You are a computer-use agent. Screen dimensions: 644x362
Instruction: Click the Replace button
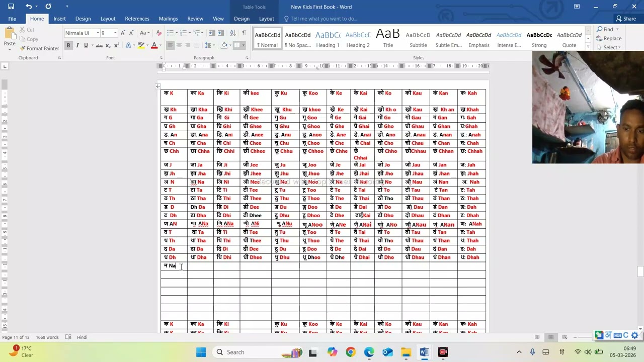click(x=609, y=39)
